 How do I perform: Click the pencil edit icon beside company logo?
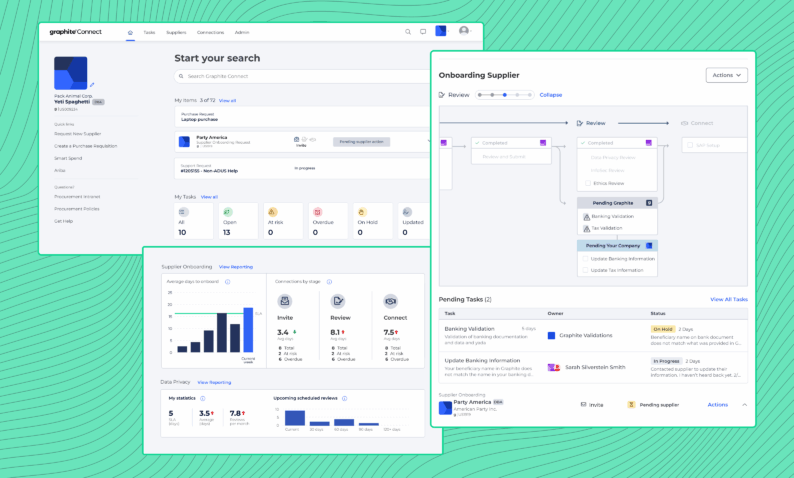(92, 85)
